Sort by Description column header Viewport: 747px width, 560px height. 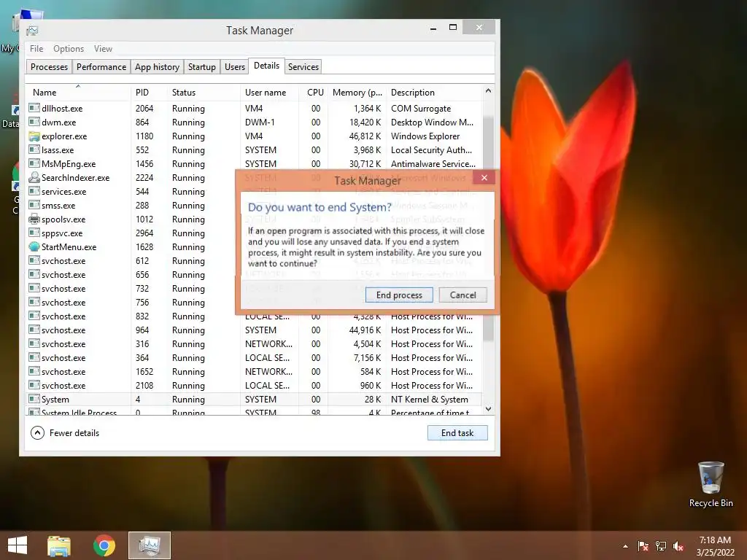[x=434, y=93]
